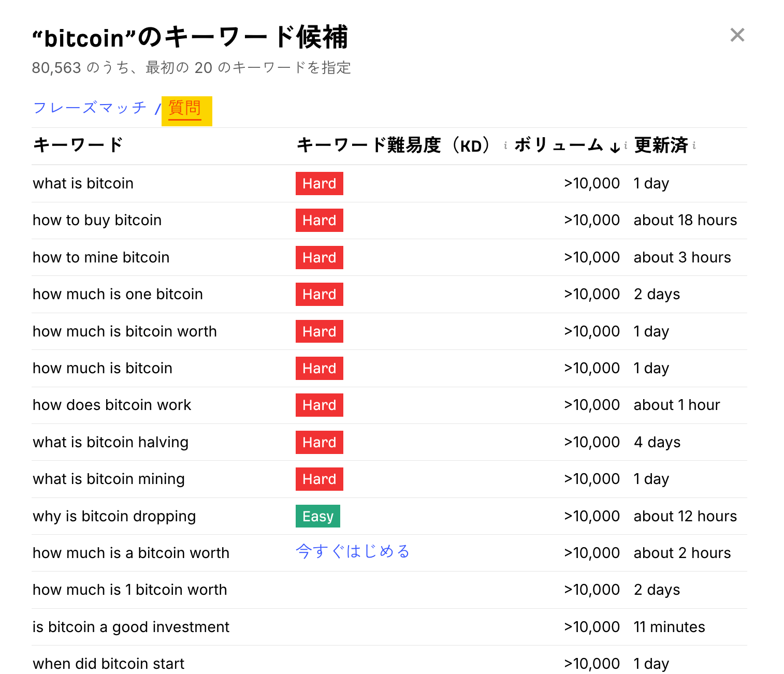Select keyword "when did bitcoin start"
784x674 pixels.
click(108, 664)
